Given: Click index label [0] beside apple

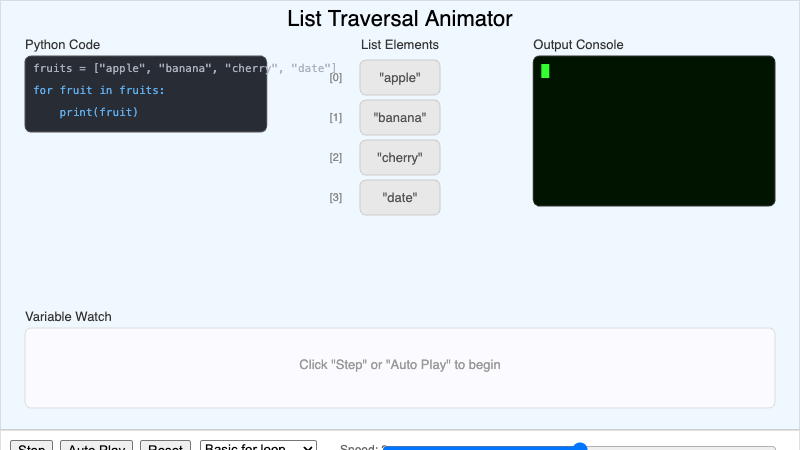Looking at the screenshot, I should 336,77.
